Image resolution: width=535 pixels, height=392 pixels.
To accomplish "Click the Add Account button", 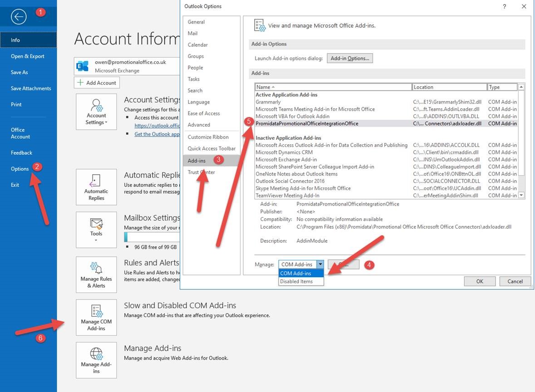I will pos(97,83).
